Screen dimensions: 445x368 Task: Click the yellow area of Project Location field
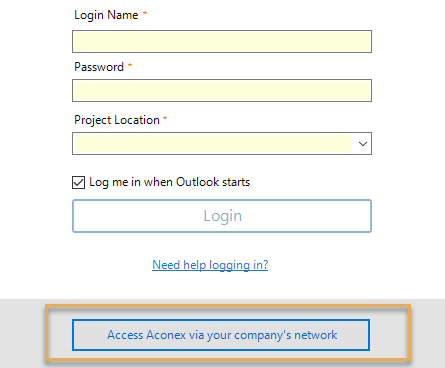coord(213,144)
